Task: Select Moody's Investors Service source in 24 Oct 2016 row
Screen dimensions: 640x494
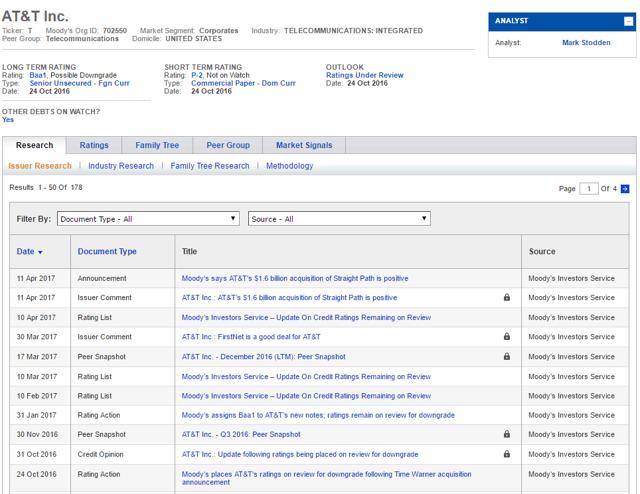Action: 571,474
